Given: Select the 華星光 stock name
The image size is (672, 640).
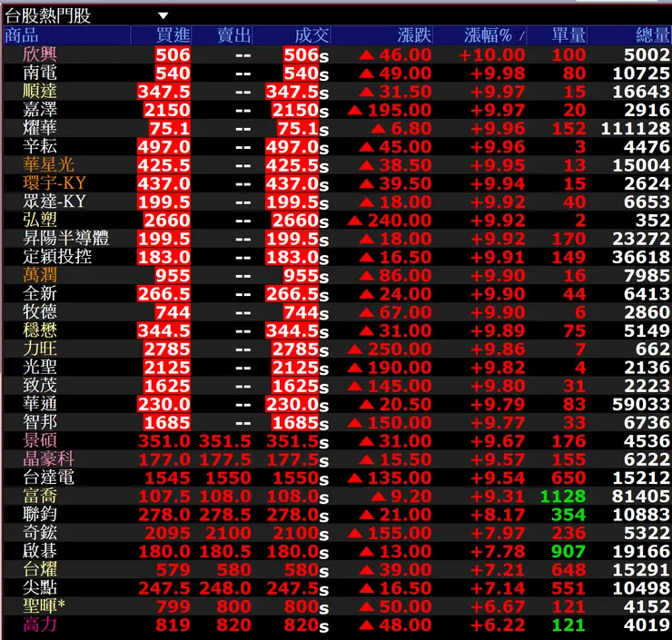Looking at the screenshot, I should 48,165.
